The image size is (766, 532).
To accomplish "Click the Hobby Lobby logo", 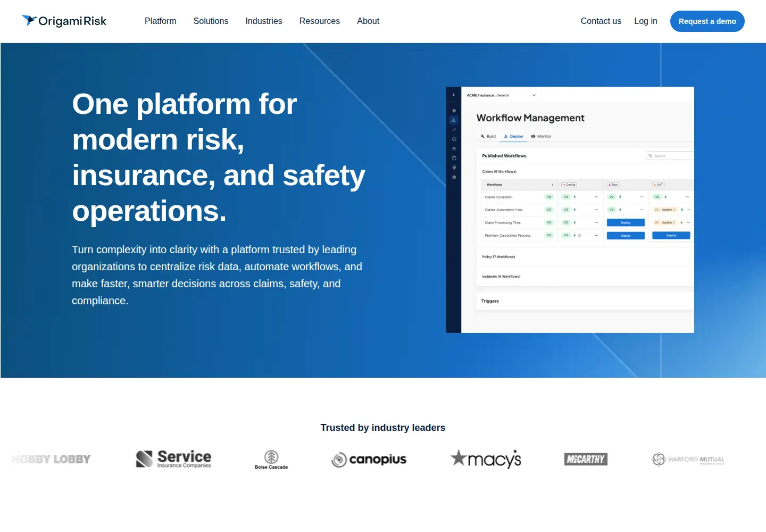I will point(52,459).
